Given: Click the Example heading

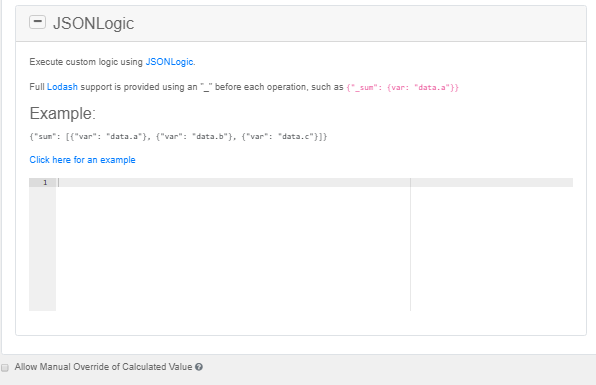Looking at the screenshot, I should [63, 113].
